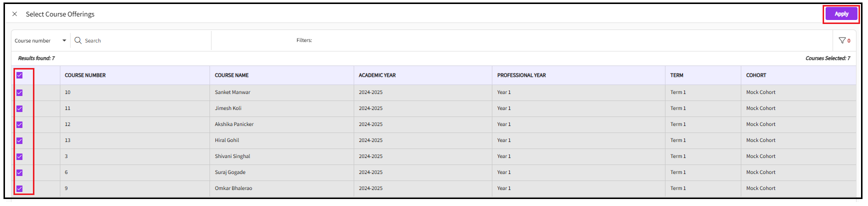Image resolution: width=868 pixels, height=206 pixels.
Task: Click the Course Name column header
Action: coord(231,75)
